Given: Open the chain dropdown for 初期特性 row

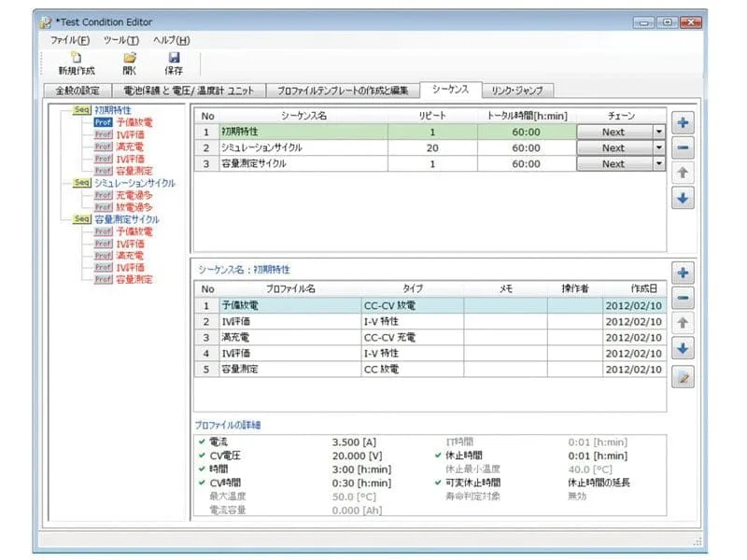Looking at the screenshot, I should click(656, 133).
